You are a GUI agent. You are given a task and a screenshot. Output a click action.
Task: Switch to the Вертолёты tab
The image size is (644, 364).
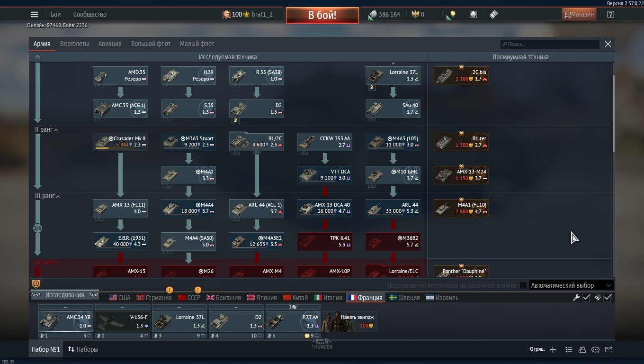click(74, 44)
